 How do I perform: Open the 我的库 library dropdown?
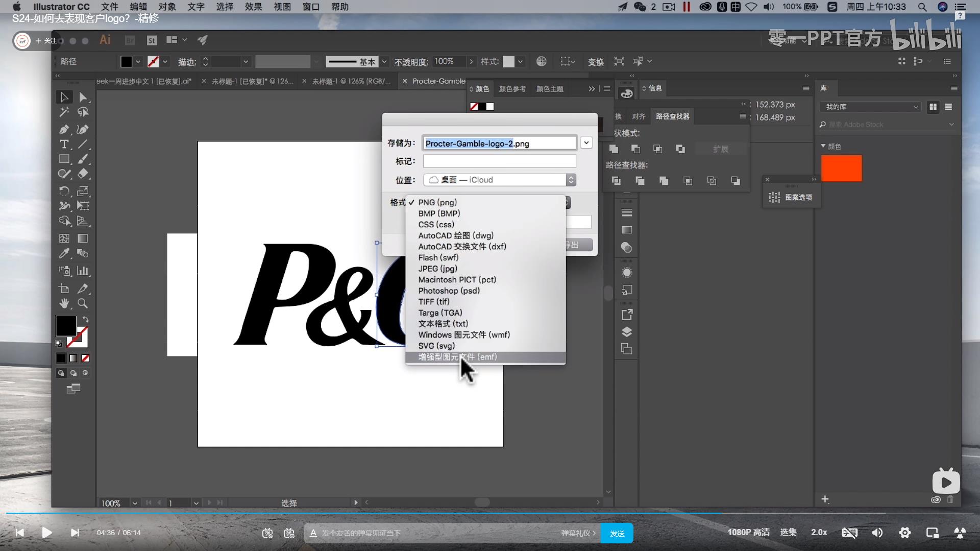tap(871, 107)
